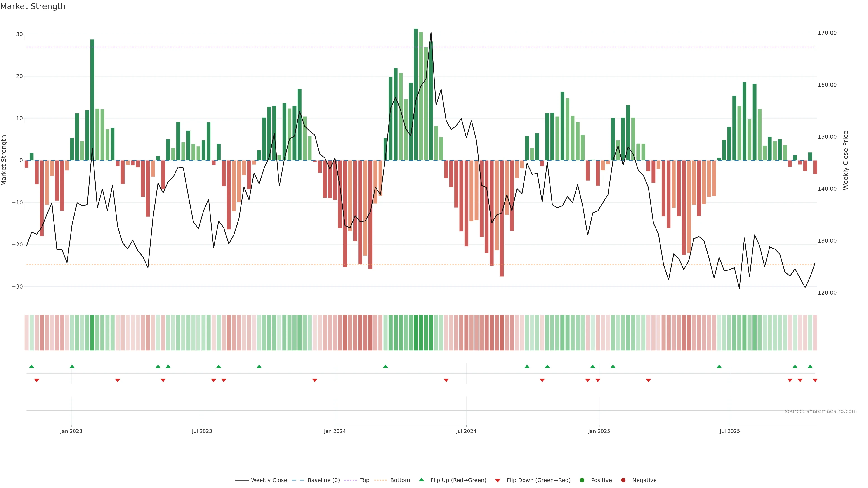868x488 pixels.
Task: Click the Market Strength chart title
Action: (x=33, y=6)
